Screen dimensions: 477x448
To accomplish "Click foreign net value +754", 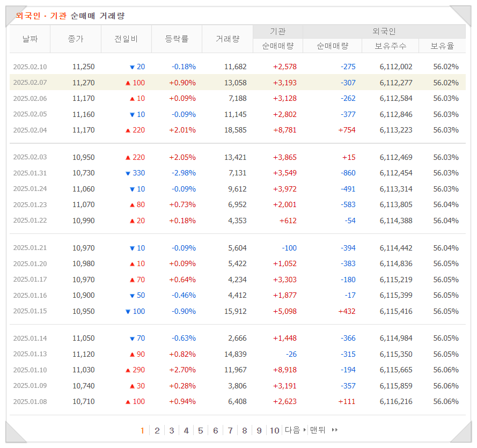I will [x=347, y=130].
